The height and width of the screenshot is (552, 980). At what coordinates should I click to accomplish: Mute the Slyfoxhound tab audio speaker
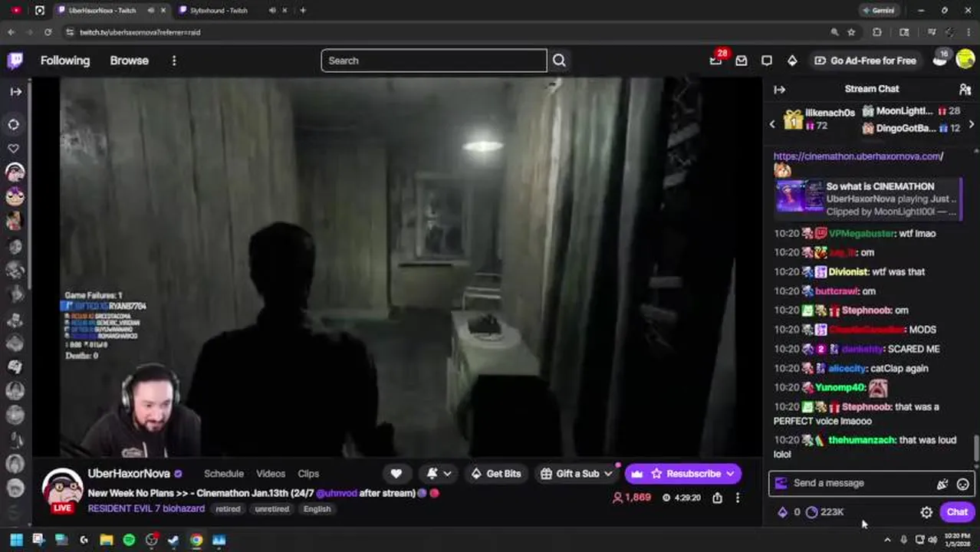pos(272,10)
